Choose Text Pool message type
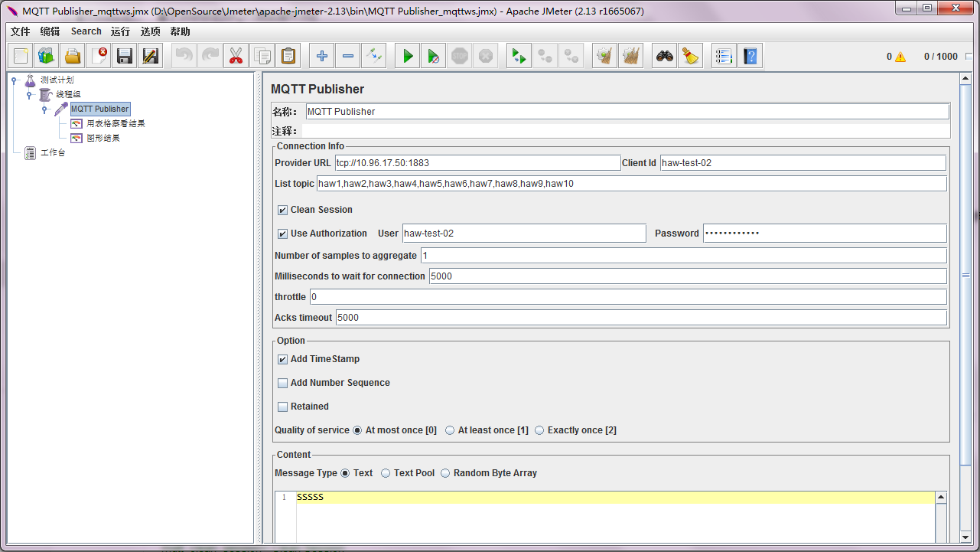980x552 pixels. click(x=386, y=473)
